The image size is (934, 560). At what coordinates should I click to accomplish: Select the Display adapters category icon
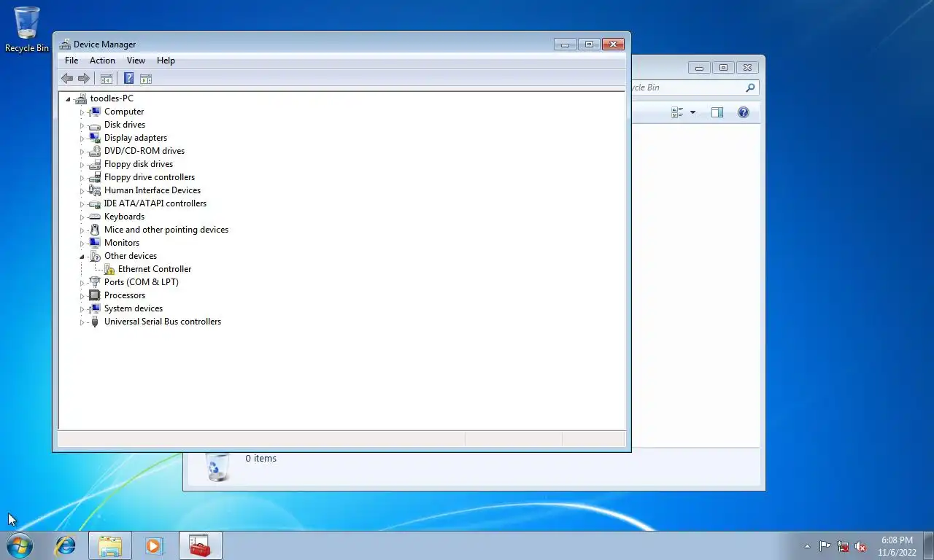coord(95,138)
